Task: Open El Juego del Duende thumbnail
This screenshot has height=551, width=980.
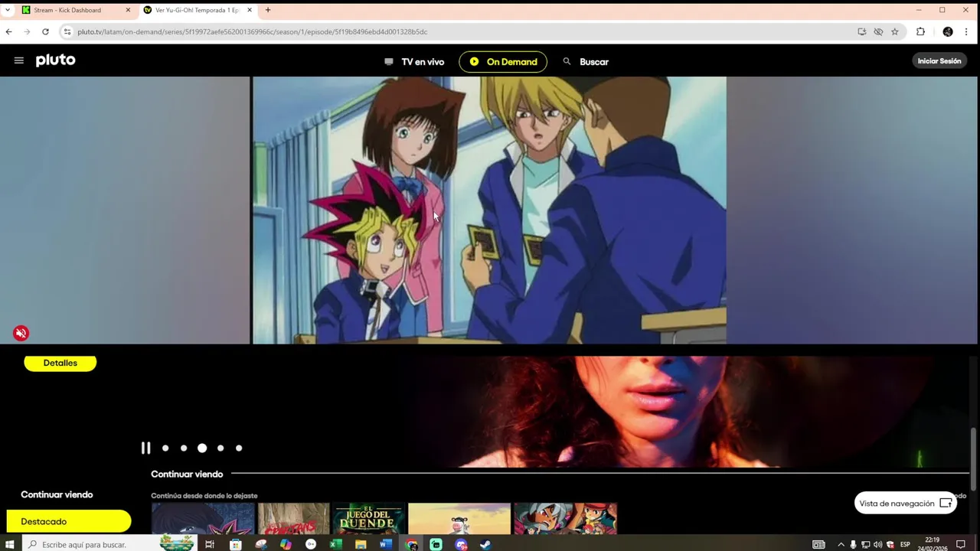Action: click(x=368, y=518)
